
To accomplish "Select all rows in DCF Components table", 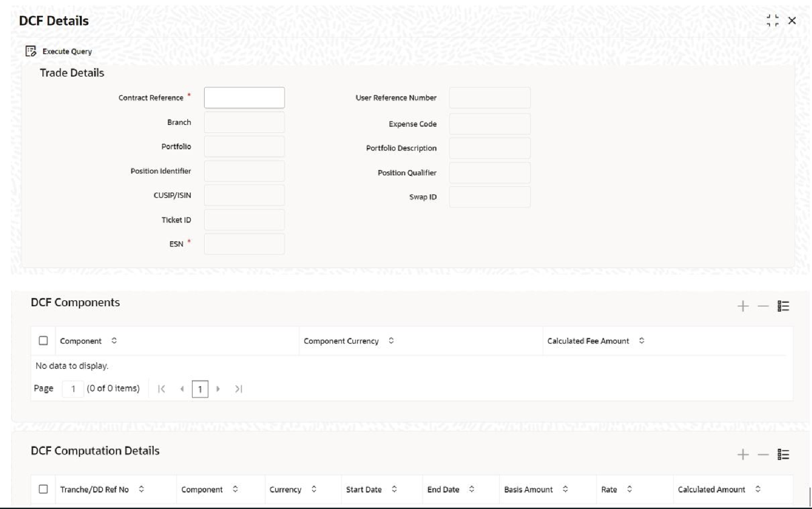I will point(44,341).
